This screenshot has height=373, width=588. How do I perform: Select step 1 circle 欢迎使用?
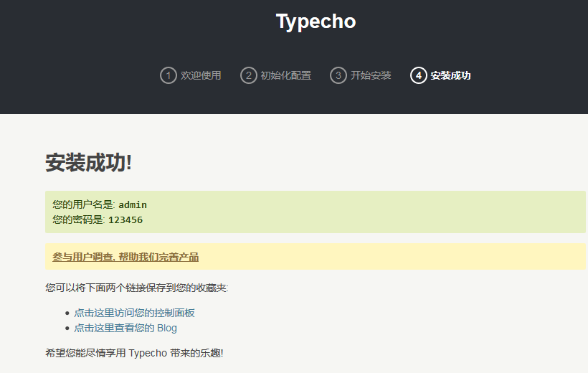coord(169,75)
